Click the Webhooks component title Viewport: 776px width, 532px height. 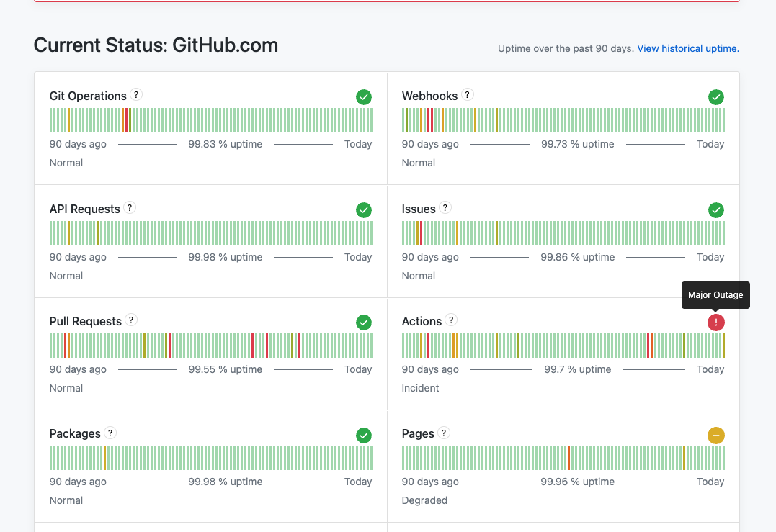pos(429,96)
